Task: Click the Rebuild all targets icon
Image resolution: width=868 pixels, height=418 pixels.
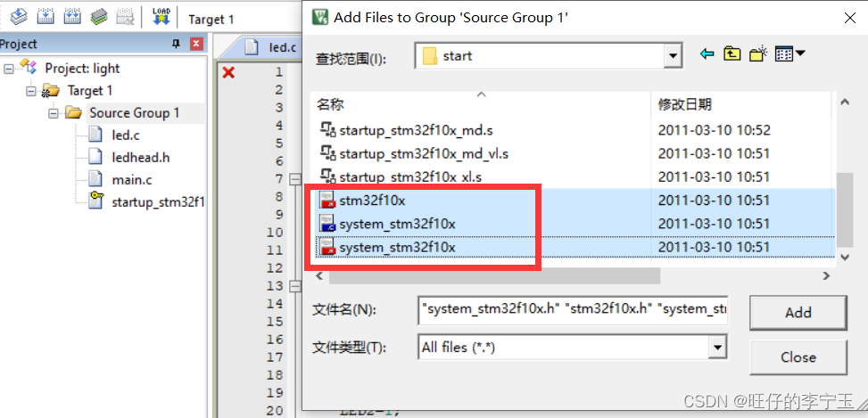Action: tap(72, 16)
